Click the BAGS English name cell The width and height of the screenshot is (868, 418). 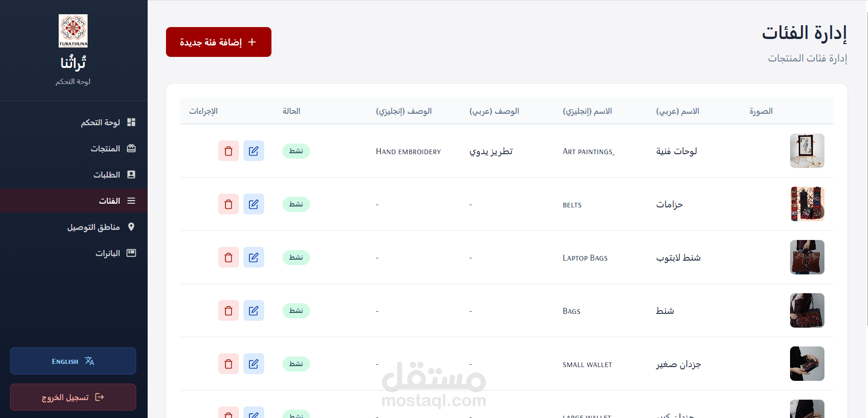point(571,311)
